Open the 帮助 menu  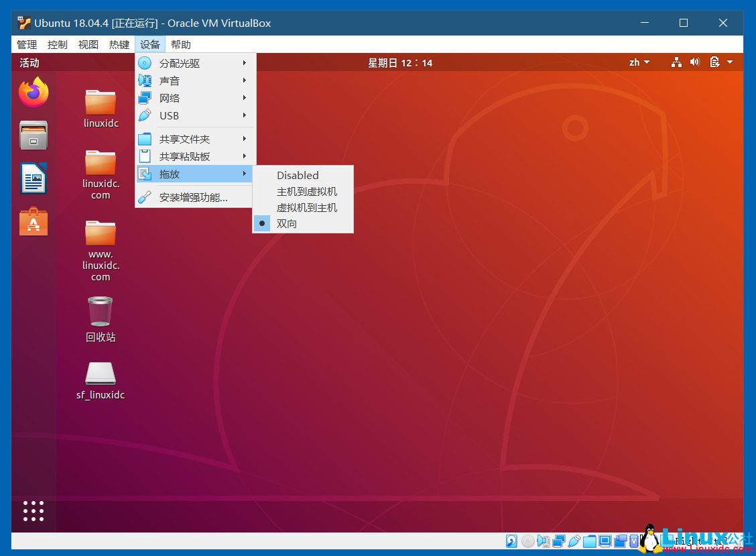180,44
